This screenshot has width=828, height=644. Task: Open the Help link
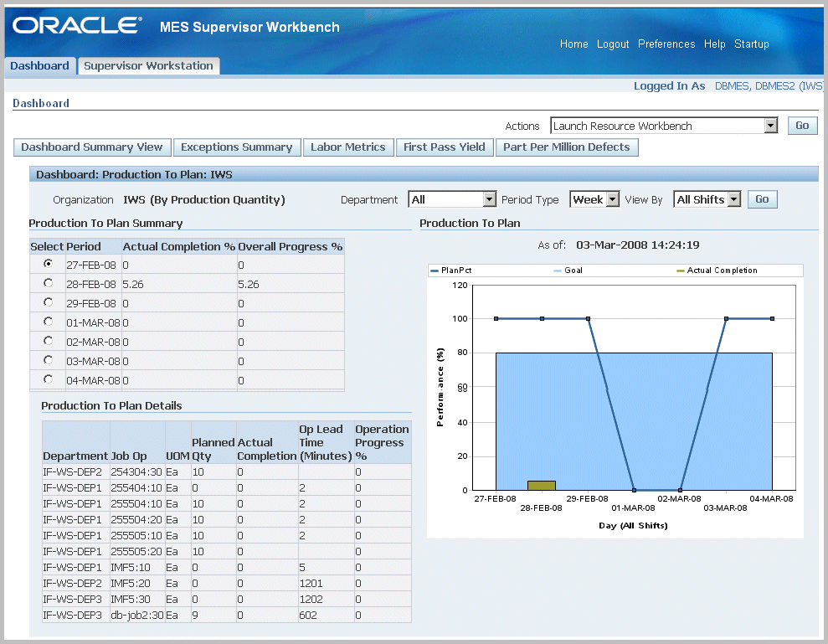714,44
